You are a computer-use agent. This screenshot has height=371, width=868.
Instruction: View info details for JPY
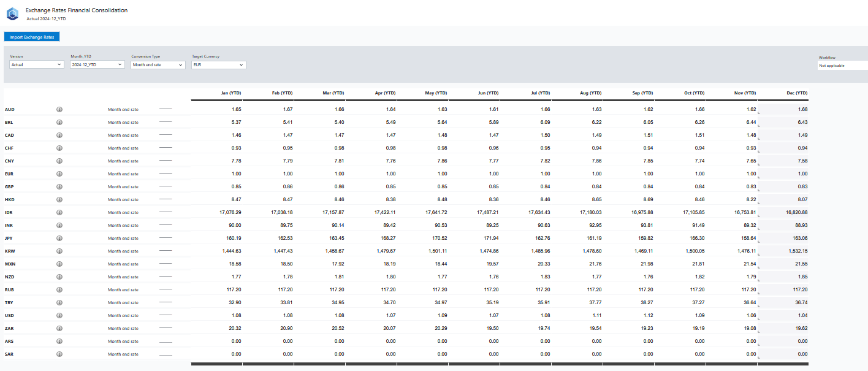pos(59,238)
